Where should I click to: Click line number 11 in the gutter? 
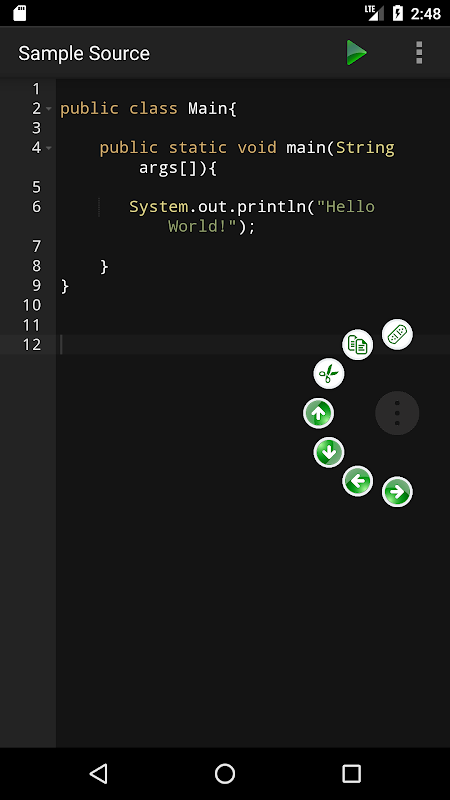point(32,325)
